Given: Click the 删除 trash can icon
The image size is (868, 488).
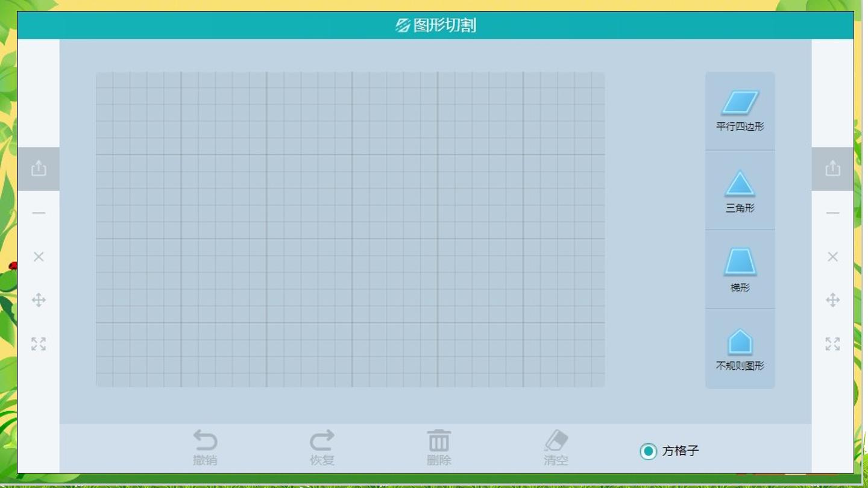Looking at the screenshot, I should tap(439, 440).
